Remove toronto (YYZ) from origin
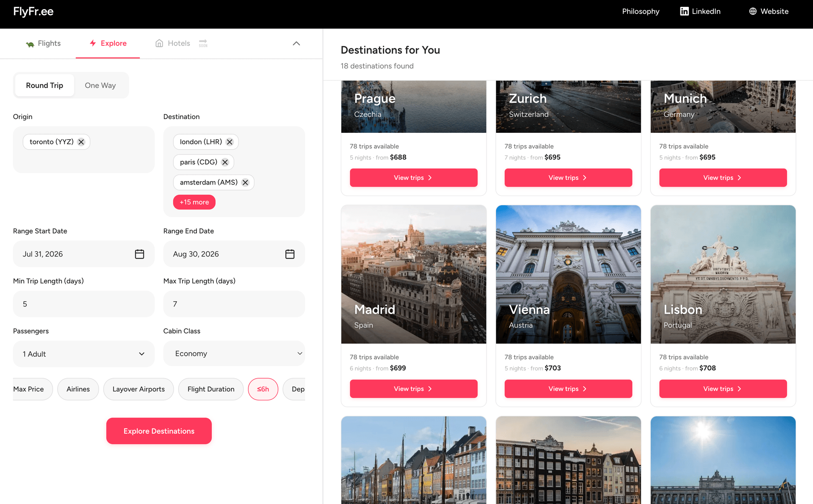 pos(81,142)
